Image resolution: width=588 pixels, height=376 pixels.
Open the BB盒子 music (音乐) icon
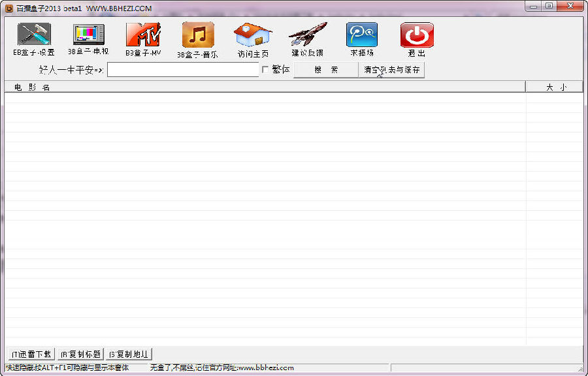[198, 35]
